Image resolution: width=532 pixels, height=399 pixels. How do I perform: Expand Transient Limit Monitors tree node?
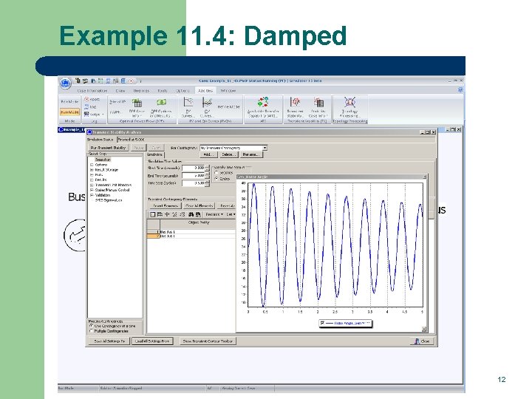coord(92,185)
